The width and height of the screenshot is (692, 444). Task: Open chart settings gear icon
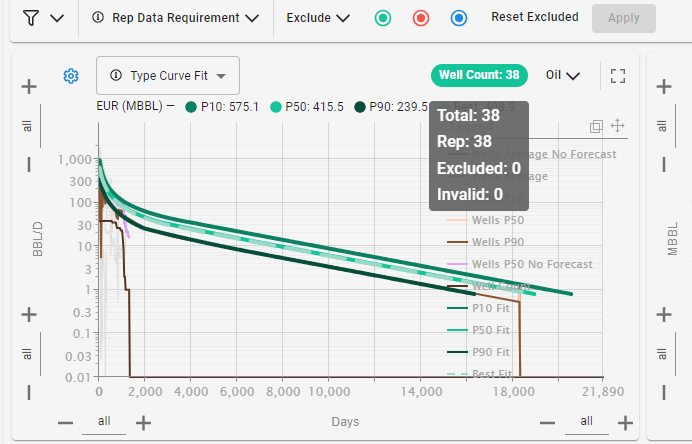[x=71, y=76]
